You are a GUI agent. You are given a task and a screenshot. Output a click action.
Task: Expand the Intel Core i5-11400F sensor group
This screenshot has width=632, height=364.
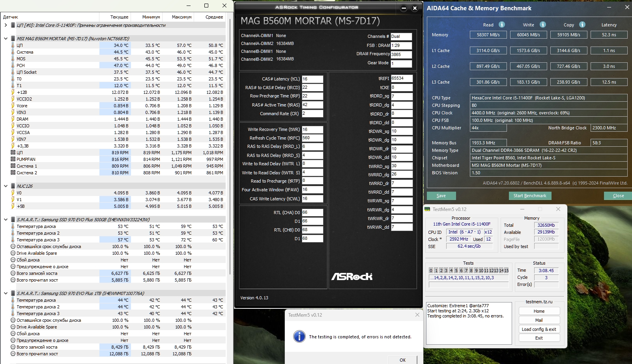click(x=6, y=25)
